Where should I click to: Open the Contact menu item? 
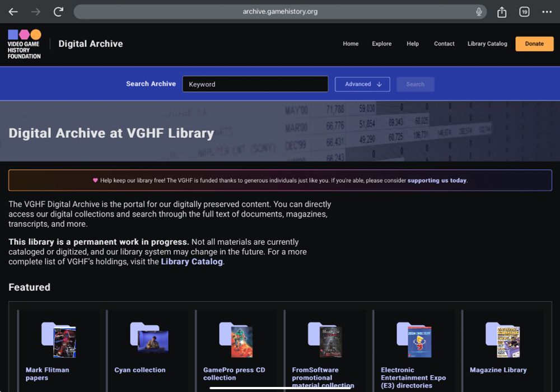(444, 44)
